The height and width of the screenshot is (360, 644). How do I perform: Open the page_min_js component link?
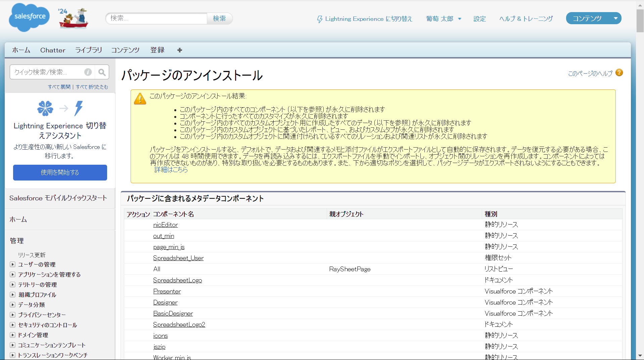(169, 247)
